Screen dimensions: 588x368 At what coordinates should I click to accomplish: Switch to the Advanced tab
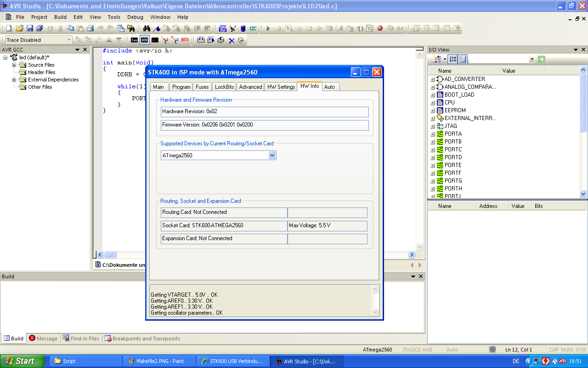click(250, 86)
